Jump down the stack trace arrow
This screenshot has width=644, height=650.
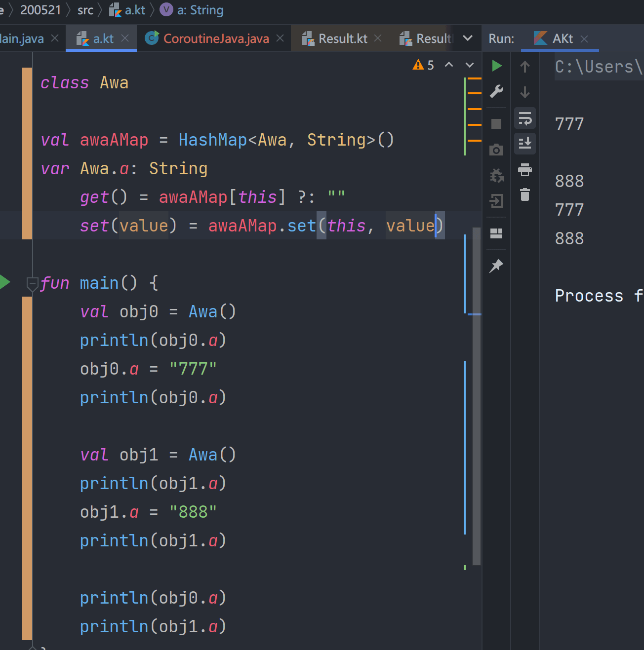525,92
